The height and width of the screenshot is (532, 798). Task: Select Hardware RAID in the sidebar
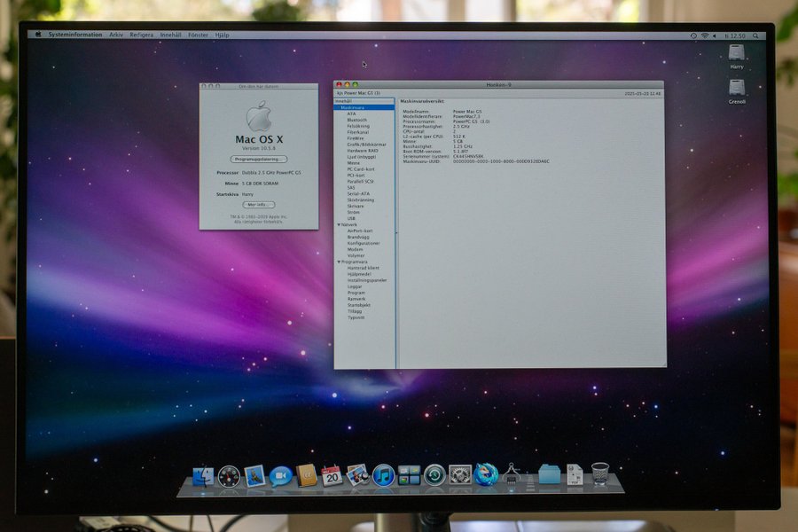click(x=363, y=151)
